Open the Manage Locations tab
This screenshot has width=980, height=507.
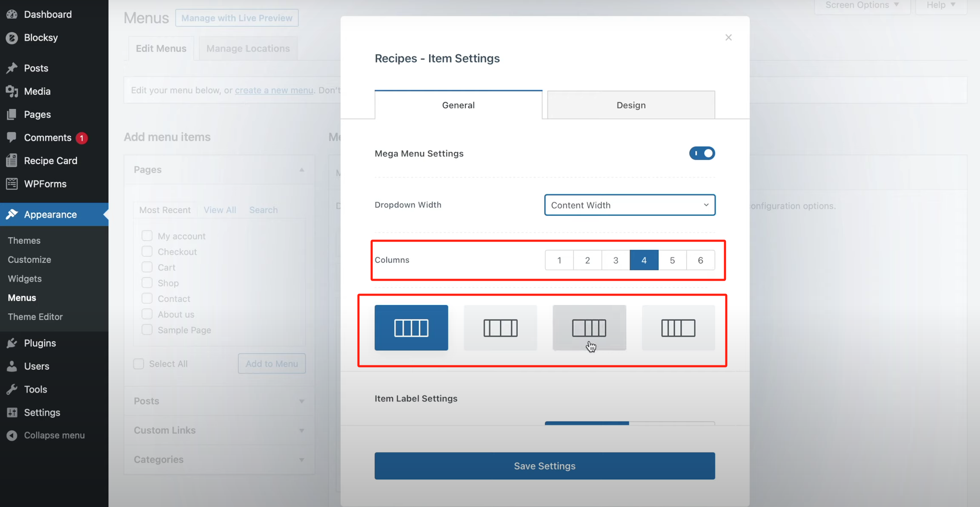[x=248, y=48]
